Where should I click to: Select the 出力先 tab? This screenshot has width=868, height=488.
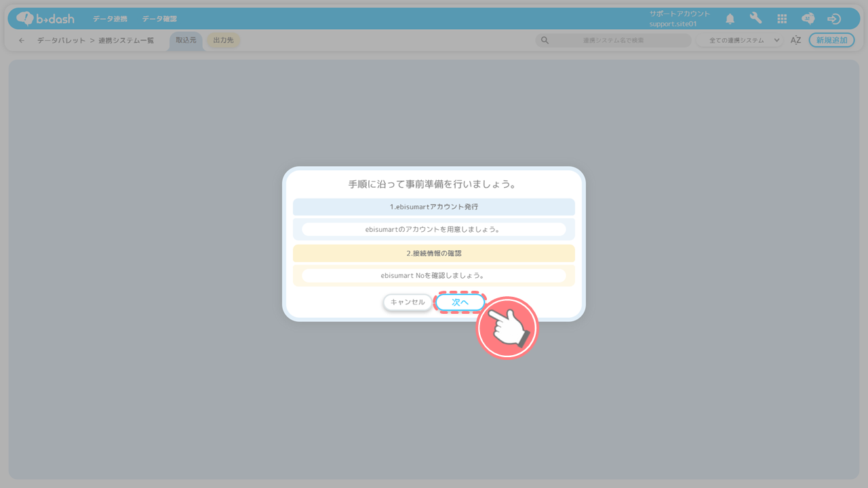coord(223,41)
